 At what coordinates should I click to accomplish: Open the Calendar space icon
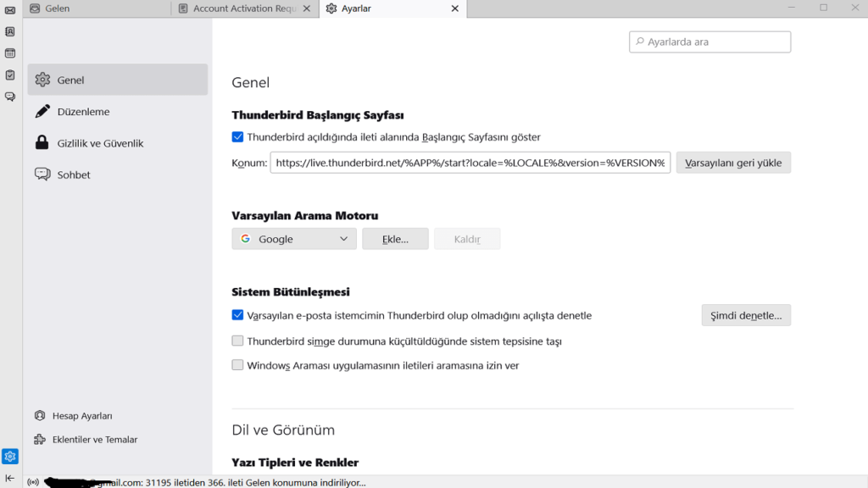point(10,53)
